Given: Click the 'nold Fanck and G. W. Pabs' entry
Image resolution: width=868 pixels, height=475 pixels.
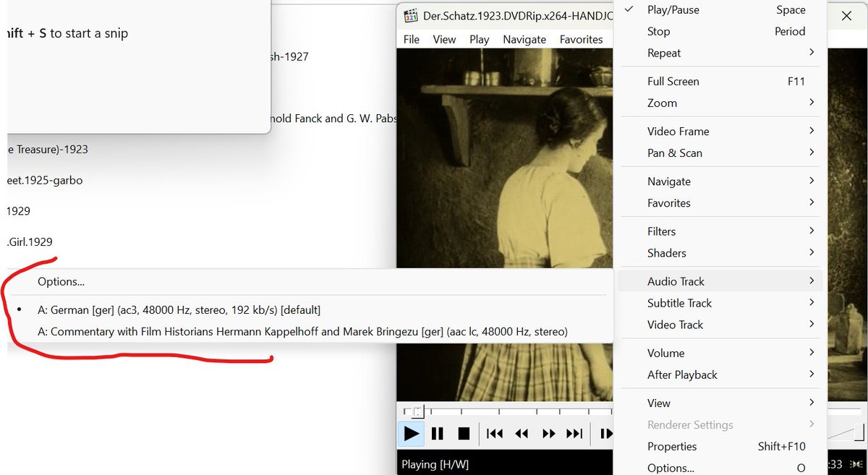Looking at the screenshot, I should click(335, 118).
